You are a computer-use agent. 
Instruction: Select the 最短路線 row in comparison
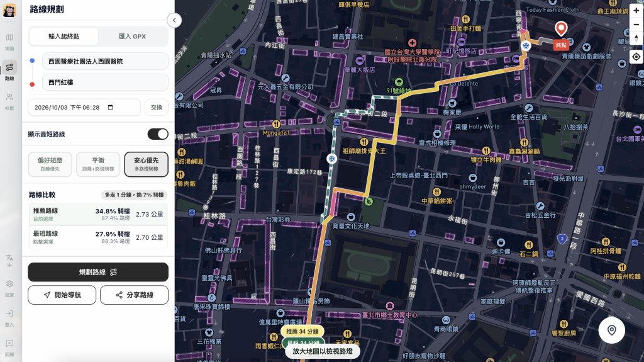(x=98, y=237)
